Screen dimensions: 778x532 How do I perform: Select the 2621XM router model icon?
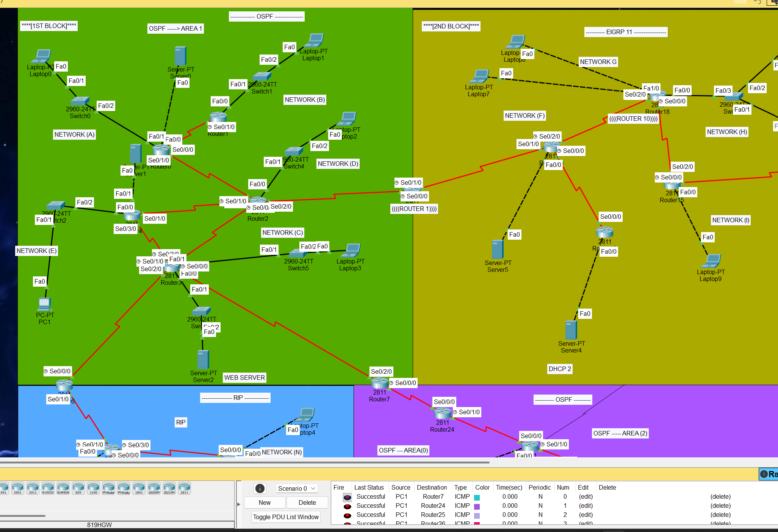tap(169, 488)
